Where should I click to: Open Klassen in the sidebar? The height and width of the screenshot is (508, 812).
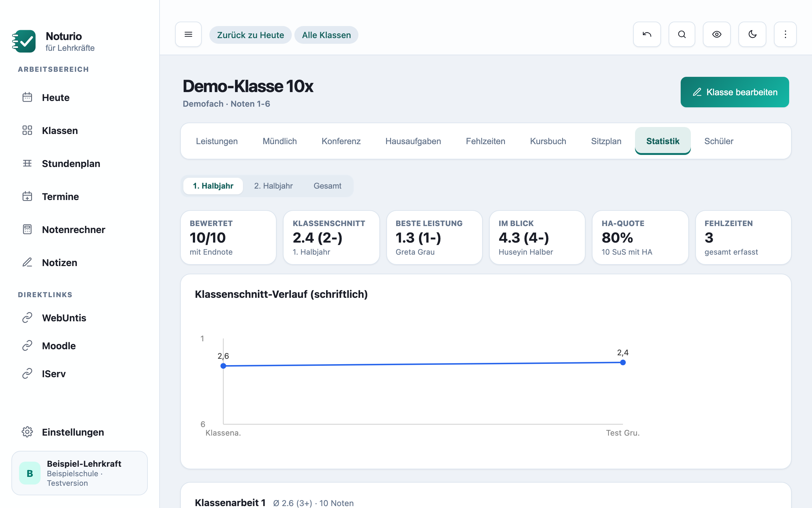pos(80,130)
